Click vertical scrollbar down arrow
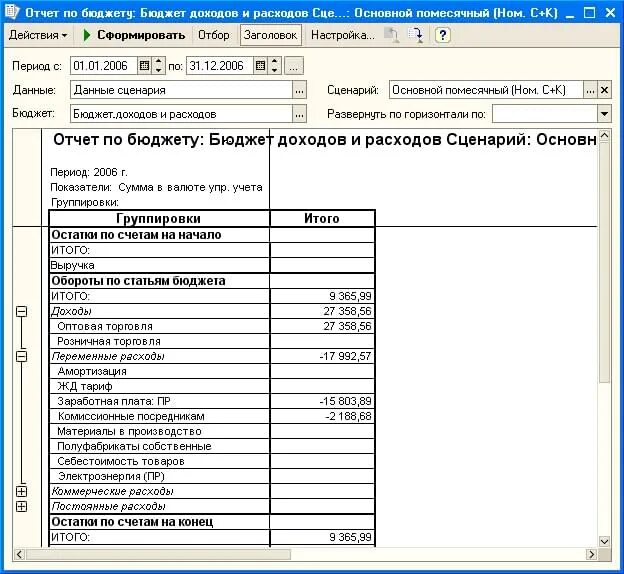624x574 pixels. (x=604, y=541)
